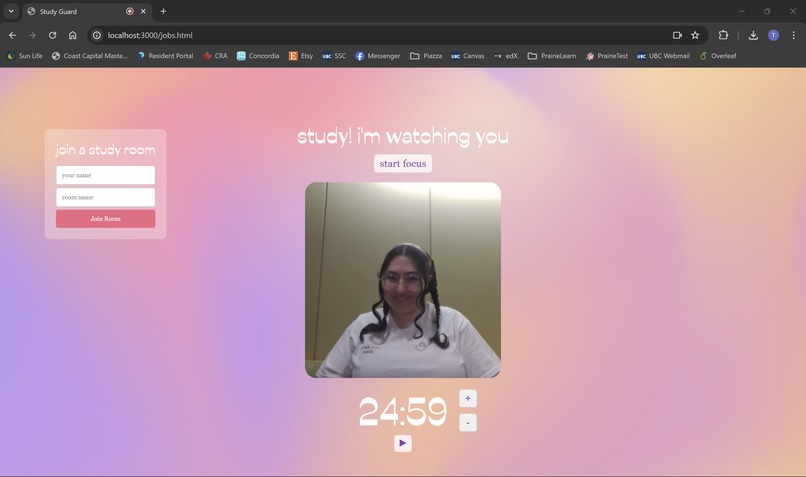Open the Coast Capital Maste... bookmark
This screenshot has height=477, width=806.
point(89,56)
